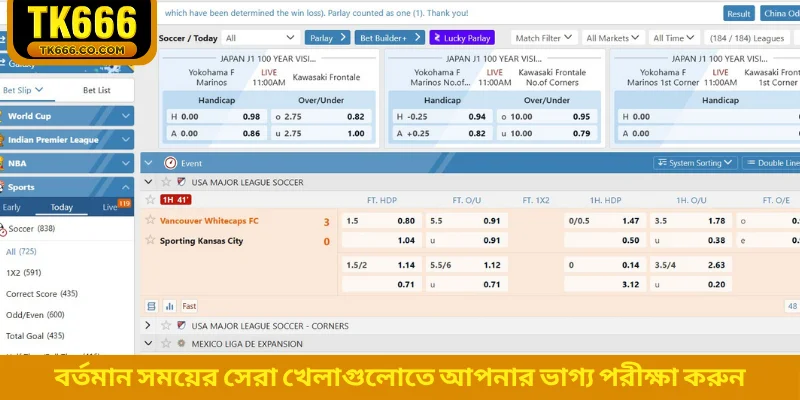The image size is (800, 400).
Task: Bet 1H O/U 3.5/4 odds 2.63
Action: click(x=691, y=265)
